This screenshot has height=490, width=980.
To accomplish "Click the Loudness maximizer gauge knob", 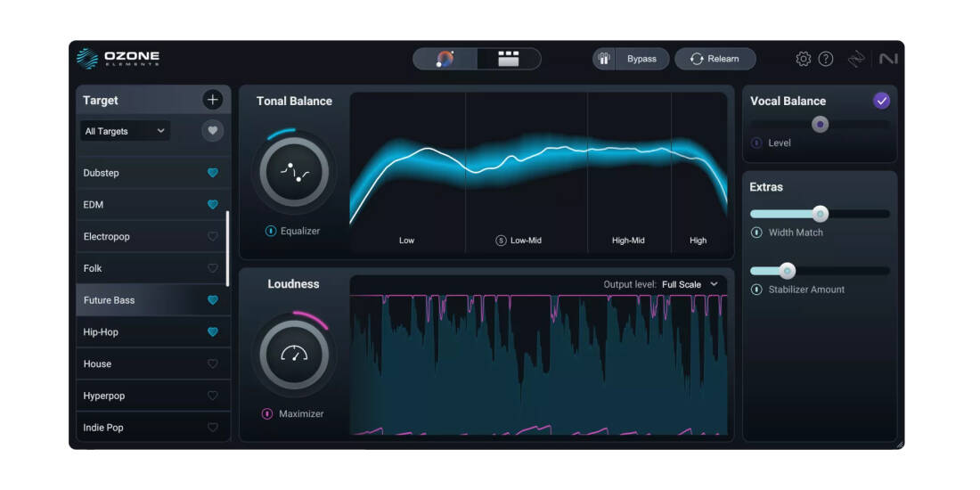I will pos(294,355).
